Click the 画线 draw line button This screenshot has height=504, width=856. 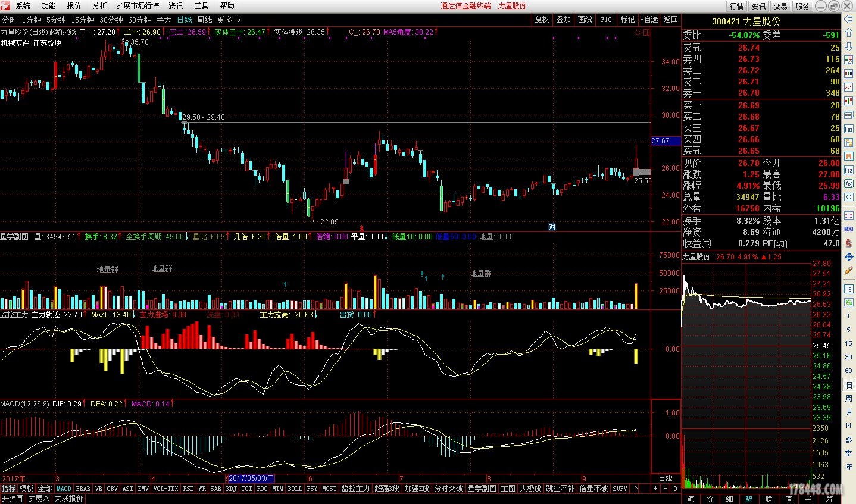tap(585, 20)
